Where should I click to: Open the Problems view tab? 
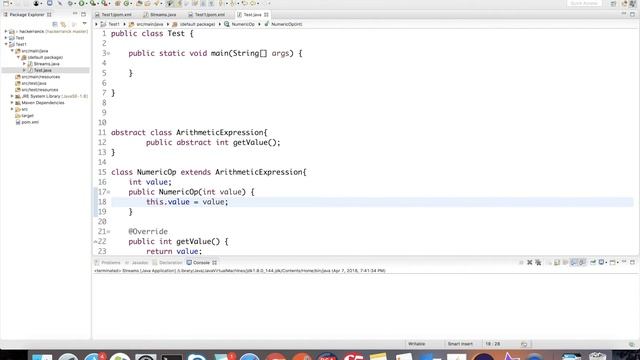[107, 262]
